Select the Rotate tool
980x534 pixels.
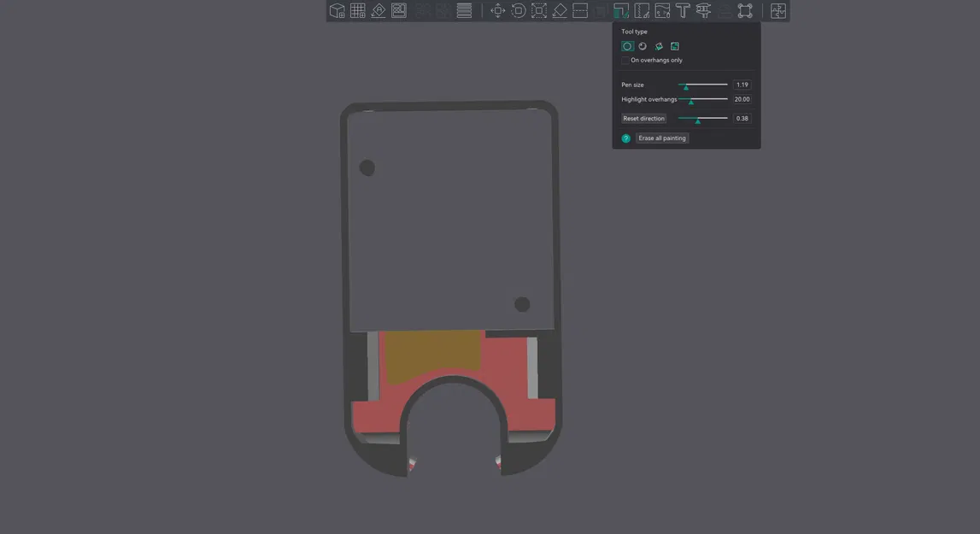click(518, 10)
